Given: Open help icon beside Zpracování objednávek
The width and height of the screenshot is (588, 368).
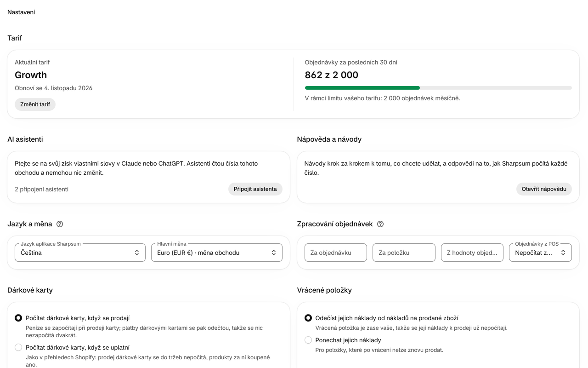Looking at the screenshot, I should click(380, 224).
